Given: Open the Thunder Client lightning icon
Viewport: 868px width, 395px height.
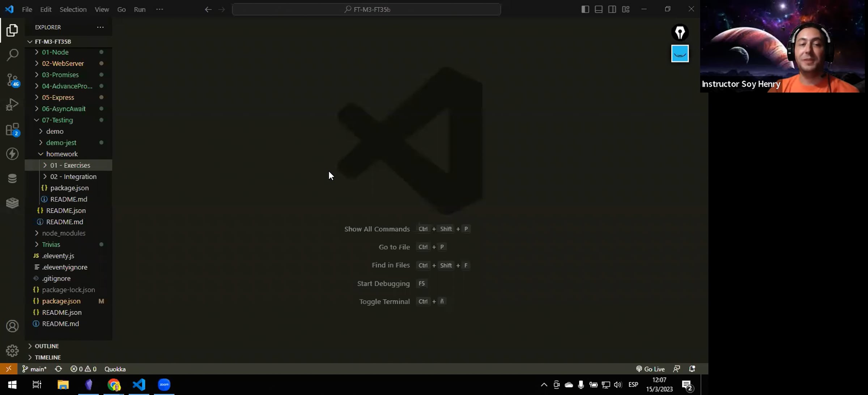Looking at the screenshot, I should tap(12, 154).
